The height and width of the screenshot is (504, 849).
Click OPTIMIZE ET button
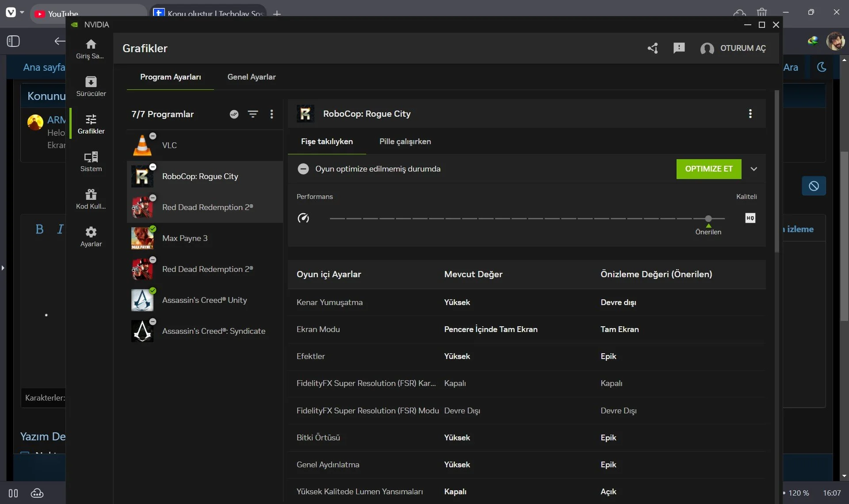click(x=708, y=169)
